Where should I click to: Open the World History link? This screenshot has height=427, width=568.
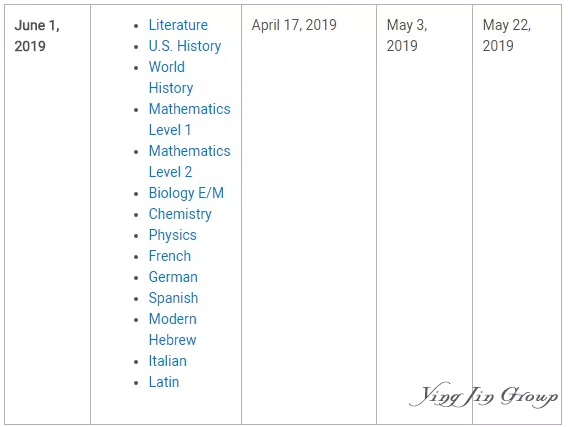click(171, 78)
